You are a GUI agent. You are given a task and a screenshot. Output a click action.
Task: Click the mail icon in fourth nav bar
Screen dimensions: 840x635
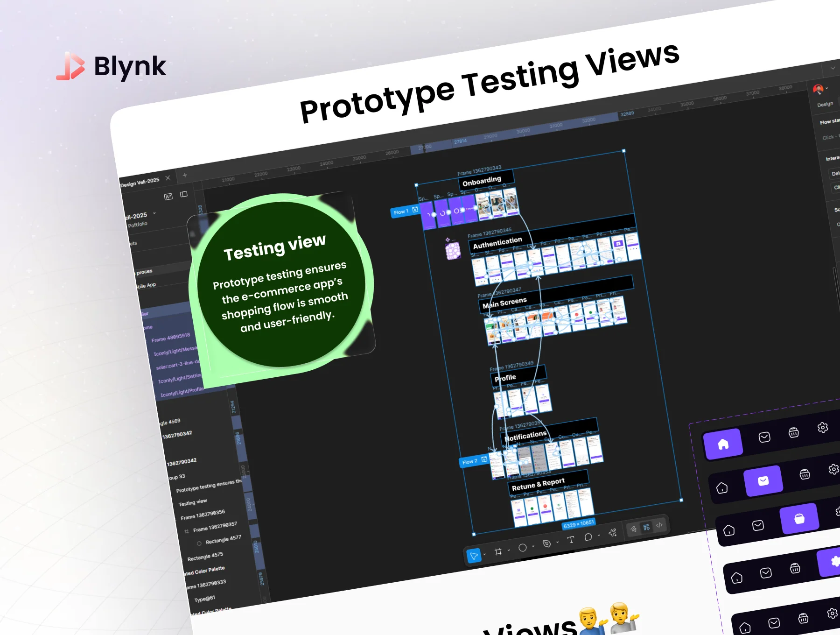click(766, 573)
